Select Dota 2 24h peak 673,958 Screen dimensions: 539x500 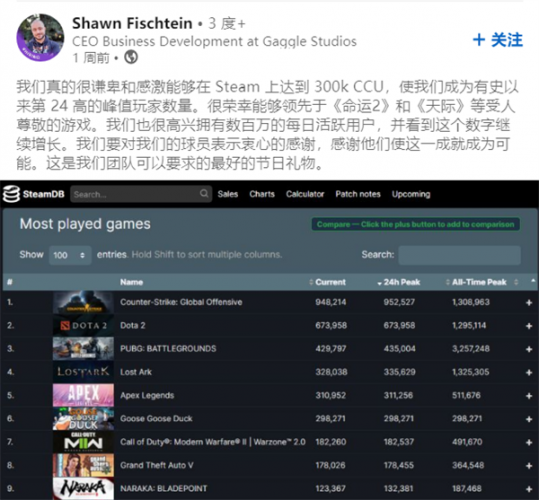coord(399,325)
